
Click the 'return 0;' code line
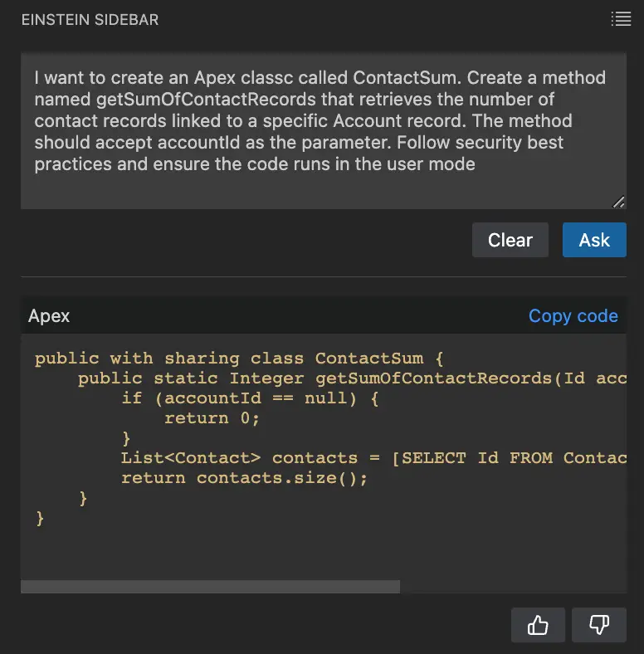tap(212, 418)
